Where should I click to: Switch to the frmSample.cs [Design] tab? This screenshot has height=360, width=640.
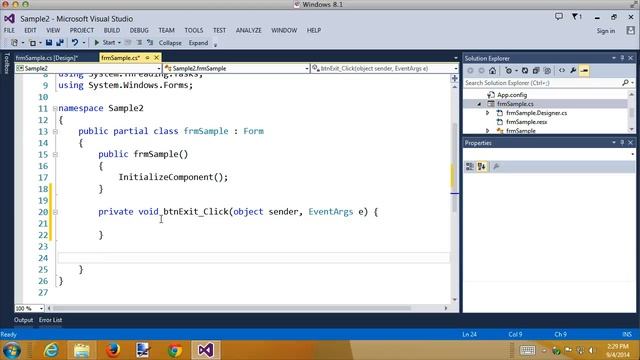pos(47,58)
